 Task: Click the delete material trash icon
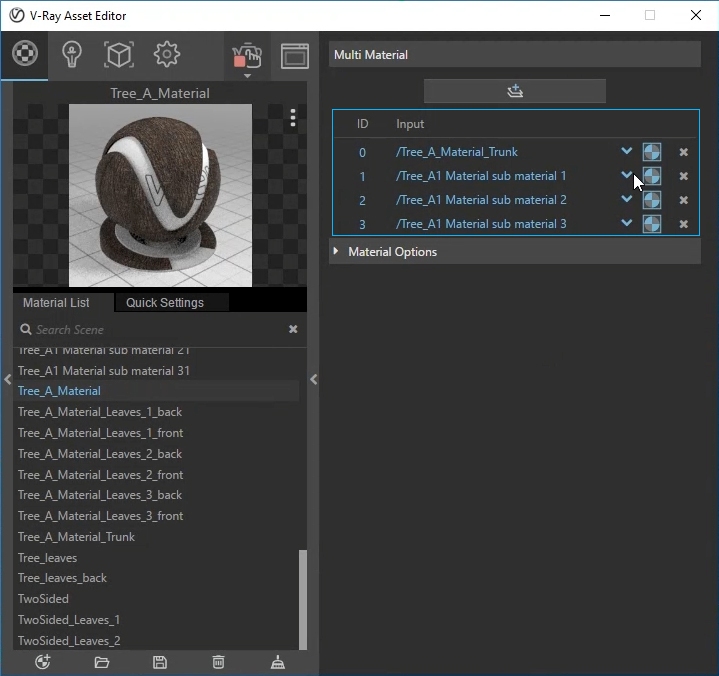click(219, 661)
